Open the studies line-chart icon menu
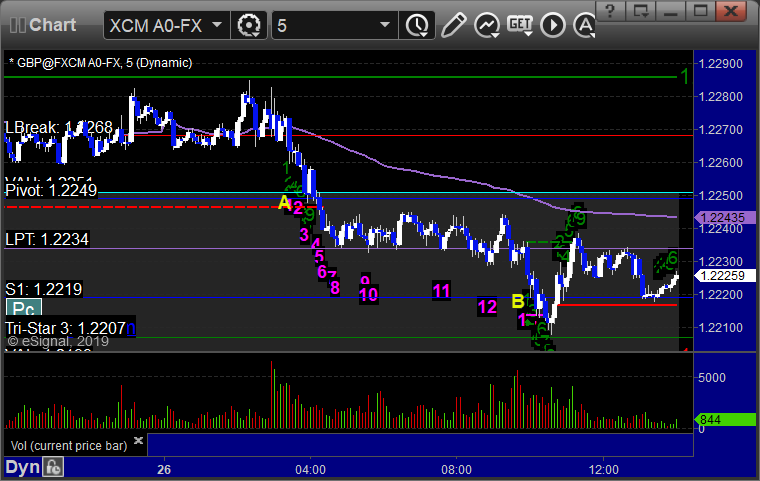This screenshot has height=481, width=760. coord(487,25)
